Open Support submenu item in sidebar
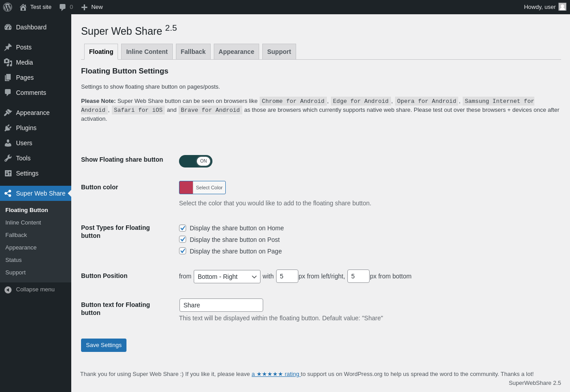The height and width of the screenshot is (392, 570). coord(16,273)
